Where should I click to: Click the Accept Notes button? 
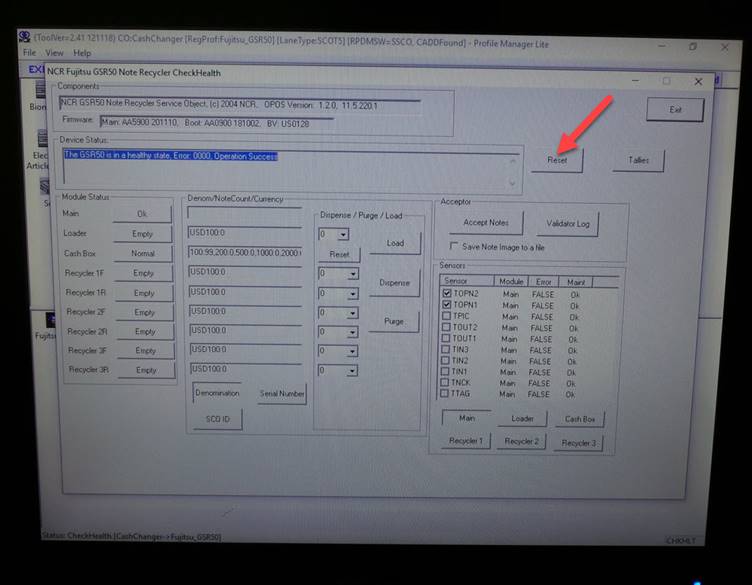[486, 223]
